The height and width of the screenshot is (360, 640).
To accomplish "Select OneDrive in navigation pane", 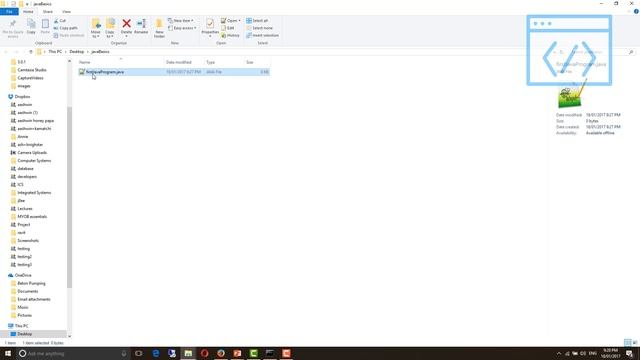I will coord(23,276).
